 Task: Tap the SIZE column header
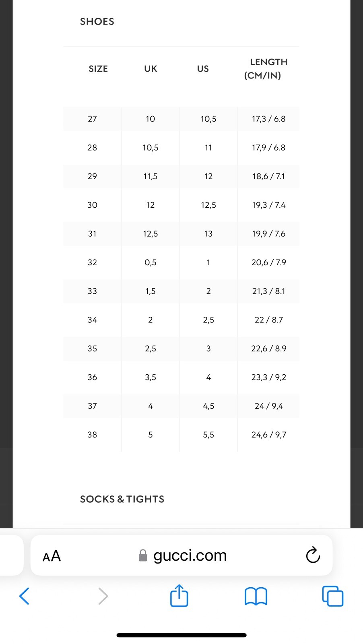[98, 69]
